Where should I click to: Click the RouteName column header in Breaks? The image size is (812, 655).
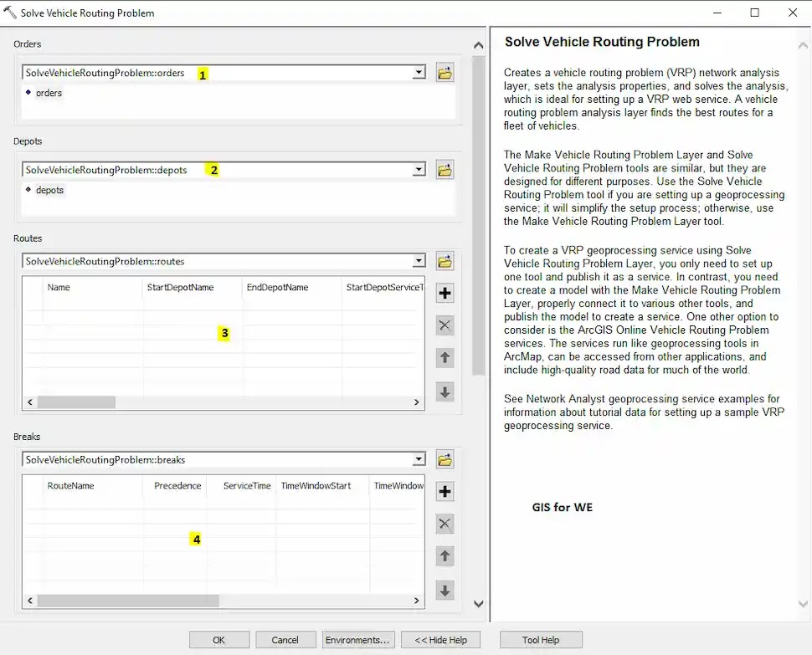(x=92, y=486)
